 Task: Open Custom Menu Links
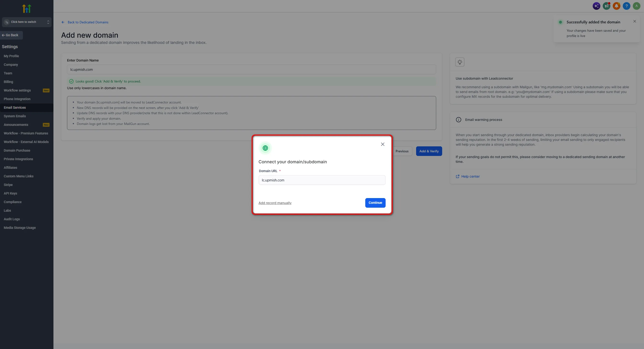click(x=19, y=176)
